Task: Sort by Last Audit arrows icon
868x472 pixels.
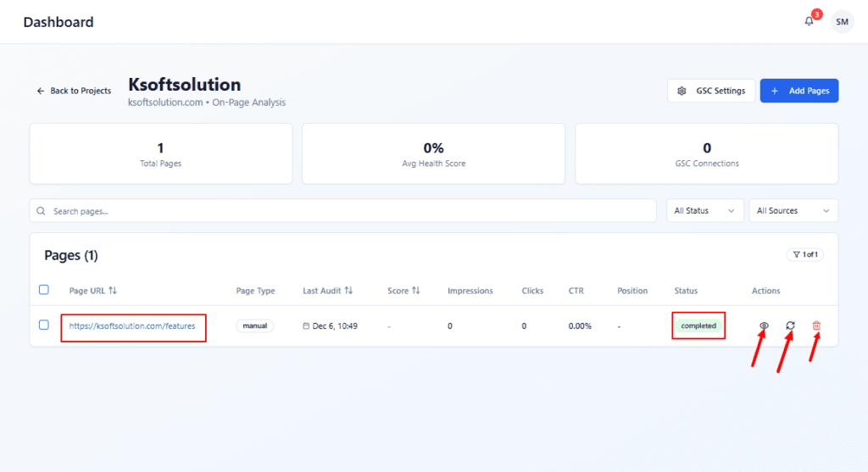Action: (x=348, y=291)
